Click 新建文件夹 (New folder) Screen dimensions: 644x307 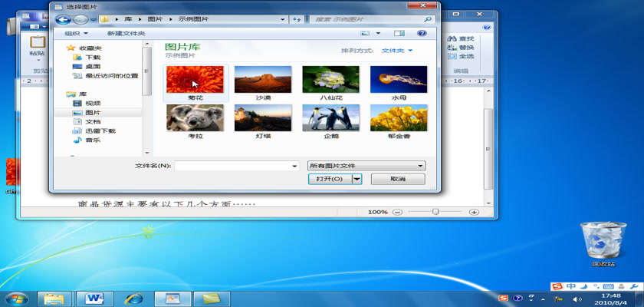click(126, 33)
